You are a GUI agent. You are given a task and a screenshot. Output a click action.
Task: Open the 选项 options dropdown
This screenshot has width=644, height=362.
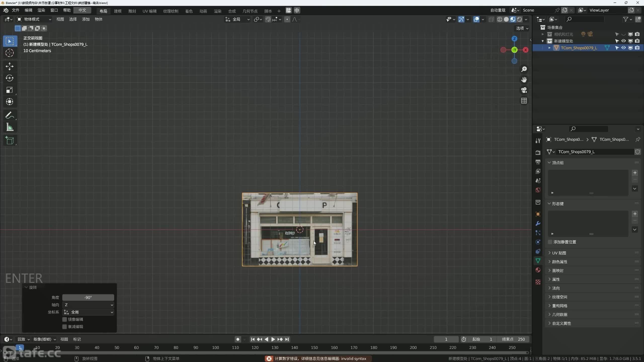522,28
